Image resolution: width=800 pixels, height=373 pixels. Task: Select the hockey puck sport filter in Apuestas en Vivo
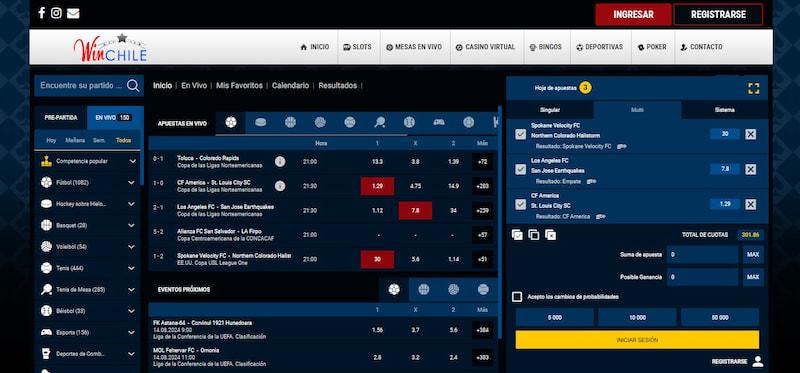(x=260, y=122)
